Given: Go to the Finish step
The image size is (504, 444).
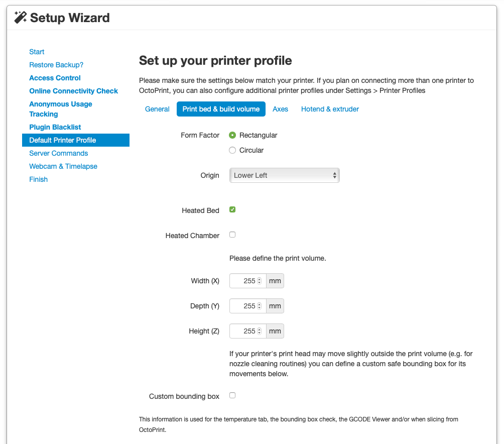Looking at the screenshot, I should 38,179.
